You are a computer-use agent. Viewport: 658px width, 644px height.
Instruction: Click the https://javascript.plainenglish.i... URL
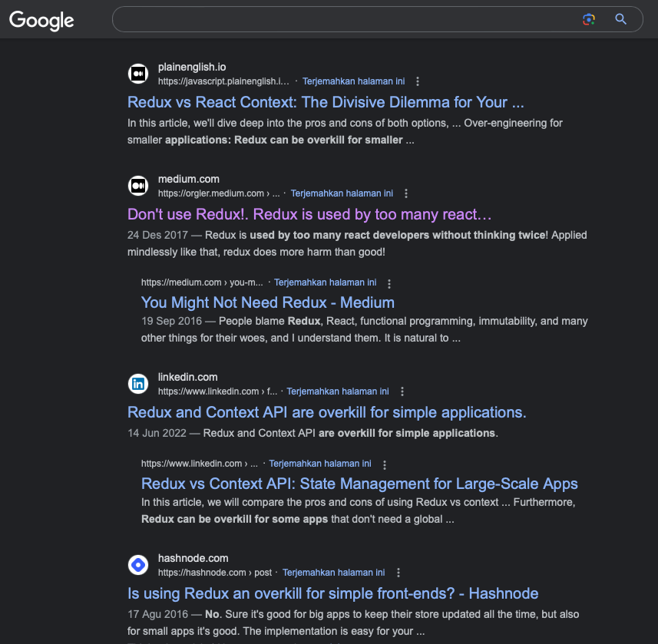tap(223, 81)
